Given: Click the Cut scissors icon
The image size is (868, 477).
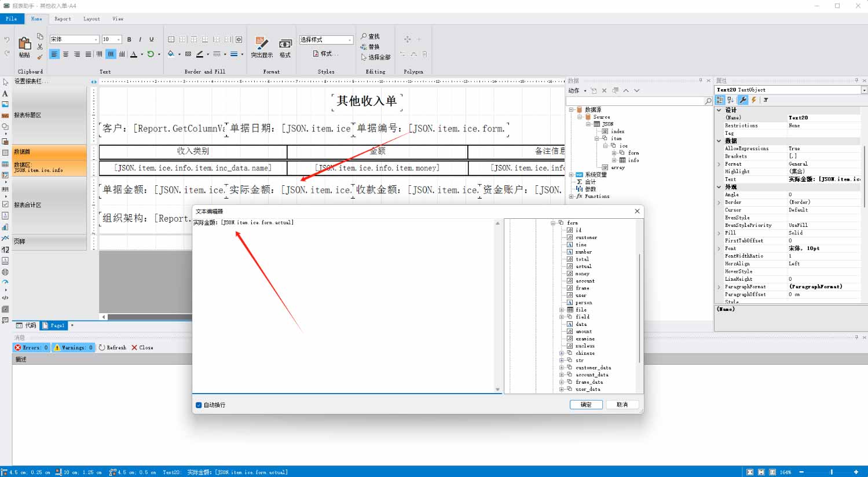Looking at the screenshot, I should click(x=40, y=46).
